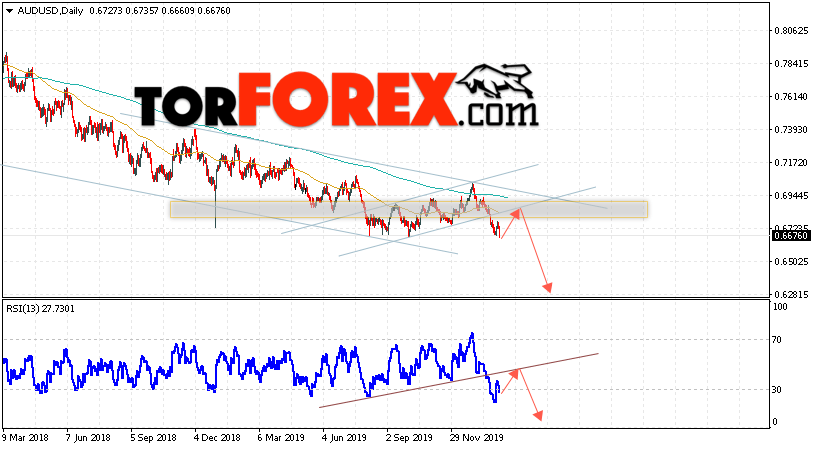Click the RSI level 70 label

coord(777,340)
